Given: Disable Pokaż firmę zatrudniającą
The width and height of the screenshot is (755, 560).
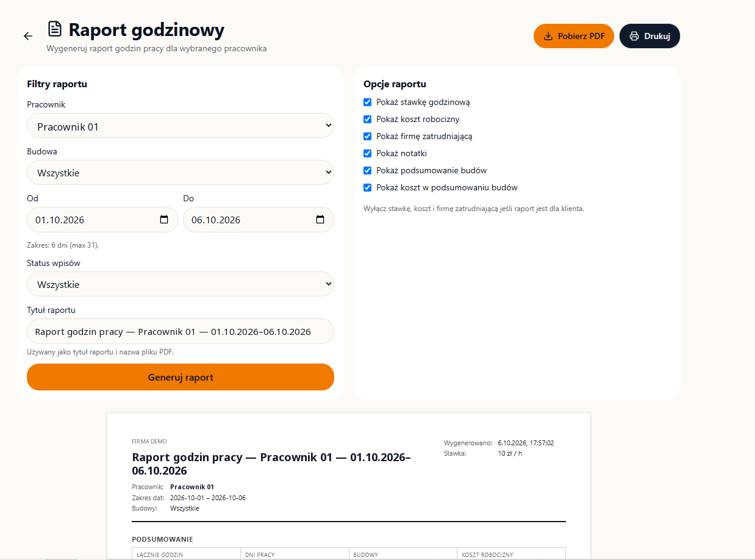Looking at the screenshot, I should (x=367, y=136).
